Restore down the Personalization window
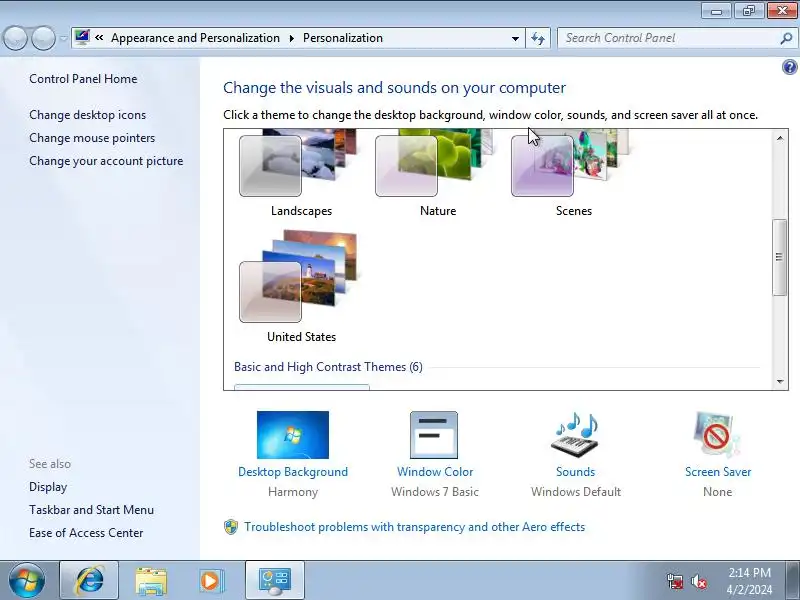The width and height of the screenshot is (800, 600). pyautogui.click(x=748, y=11)
